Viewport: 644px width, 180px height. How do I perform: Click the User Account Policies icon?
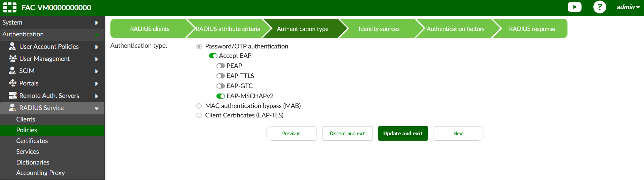point(12,46)
